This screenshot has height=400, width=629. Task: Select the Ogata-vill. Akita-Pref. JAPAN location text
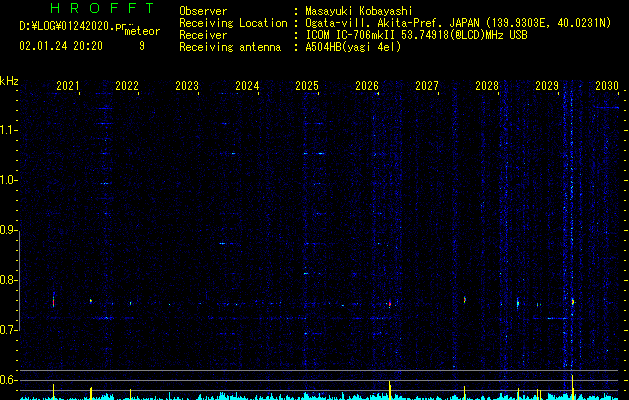[392, 23]
